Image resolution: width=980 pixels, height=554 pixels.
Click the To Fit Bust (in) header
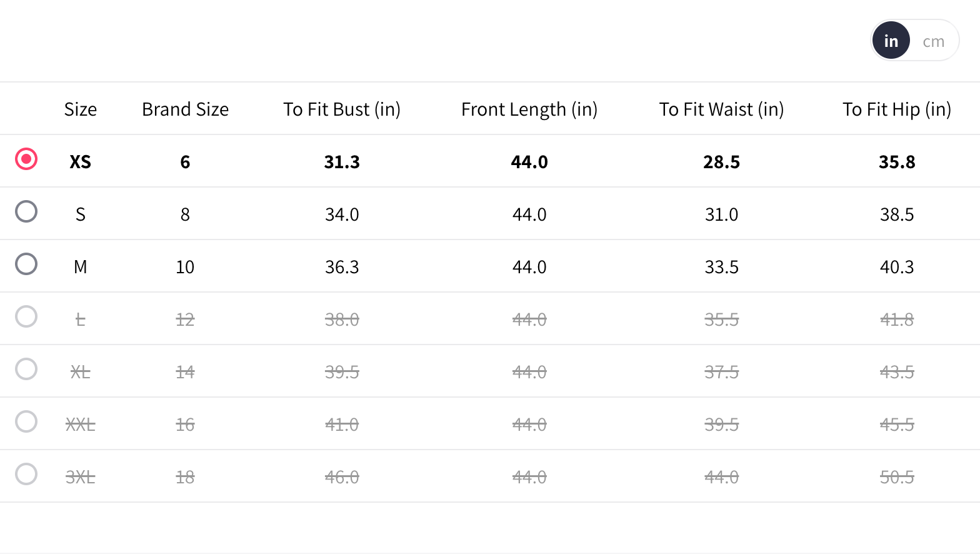click(342, 109)
